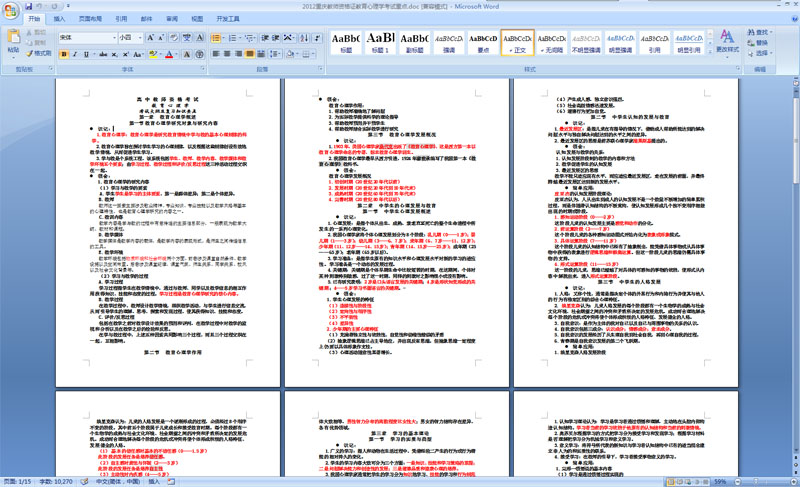Click the Character Shading icon
The image size is (800, 487).
tap(187, 54)
